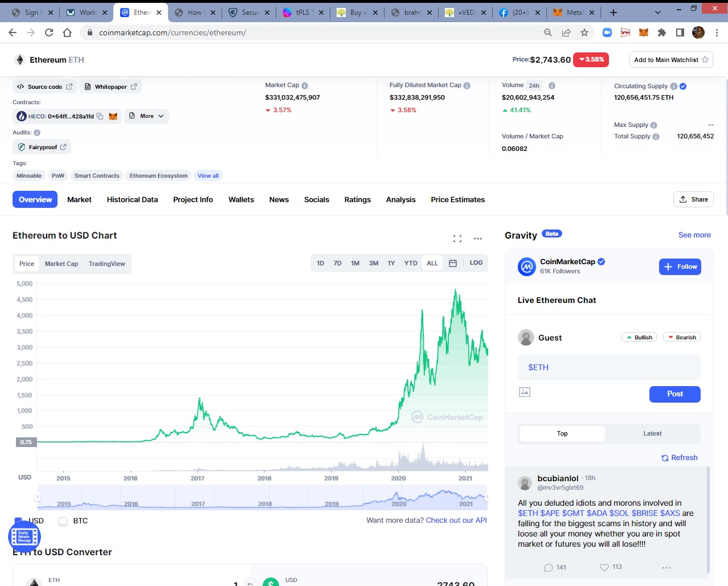
Task: Open the Chrome profile avatar
Action: click(698, 32)
